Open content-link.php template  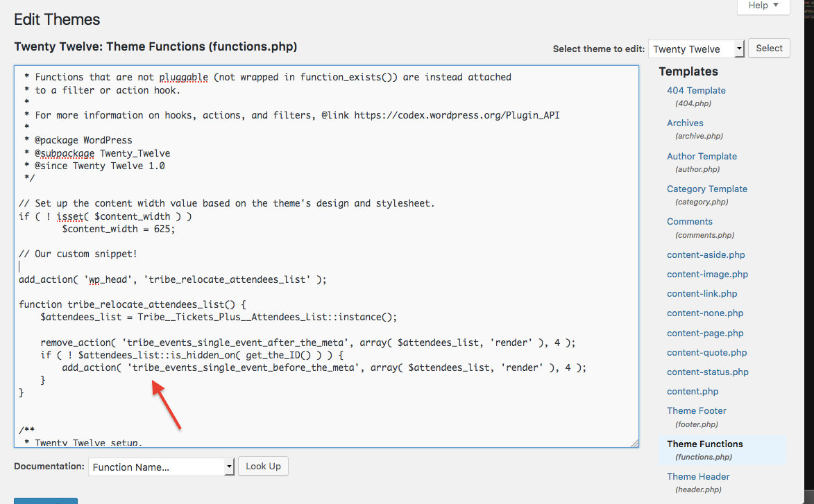point(702,293)
